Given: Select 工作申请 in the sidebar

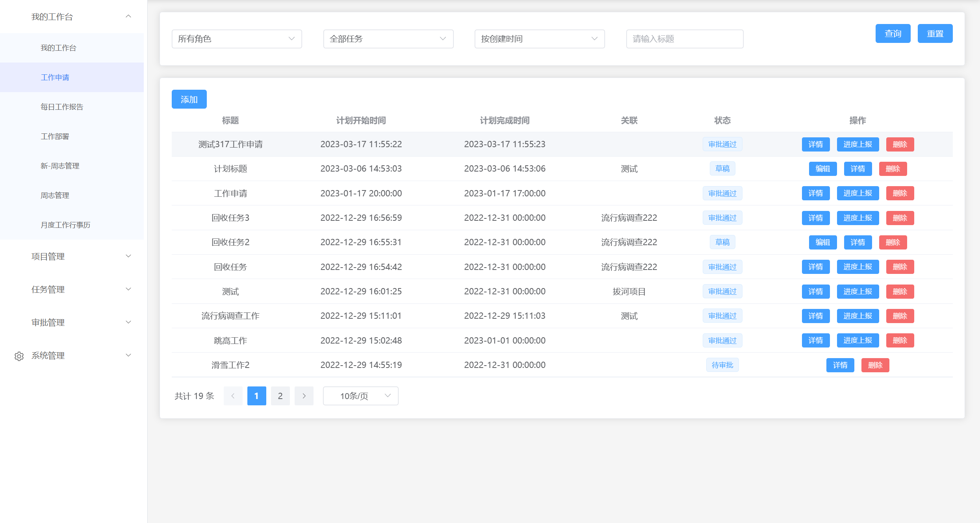Looking at the screenshot, I should [72, 78].
